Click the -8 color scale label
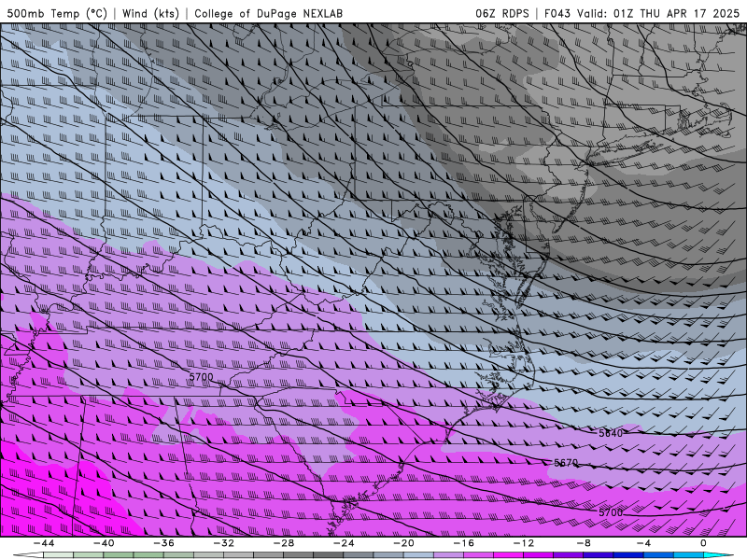Image resolution: width=747 pixels, height=560 pixels. click(x=584, y=543)
